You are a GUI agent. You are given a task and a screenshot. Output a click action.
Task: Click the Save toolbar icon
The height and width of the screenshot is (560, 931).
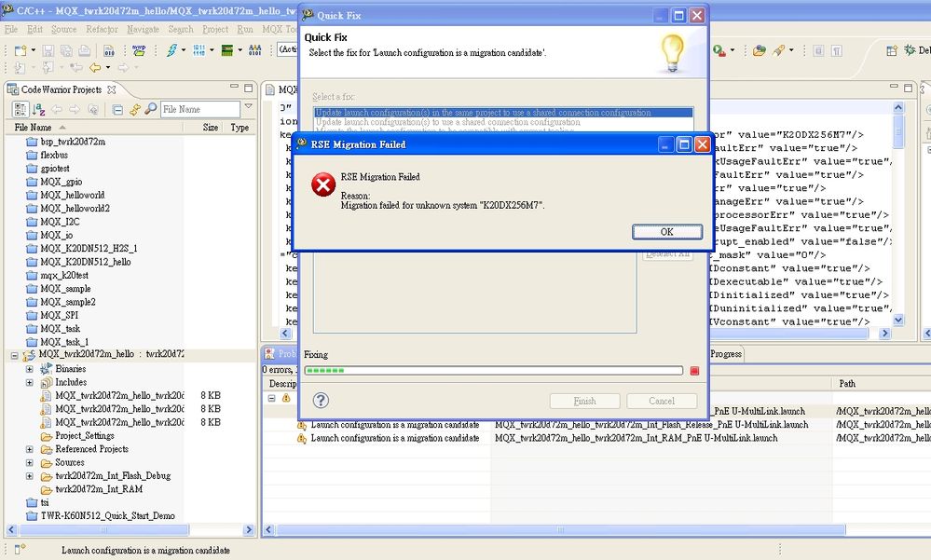pos(48,50)
